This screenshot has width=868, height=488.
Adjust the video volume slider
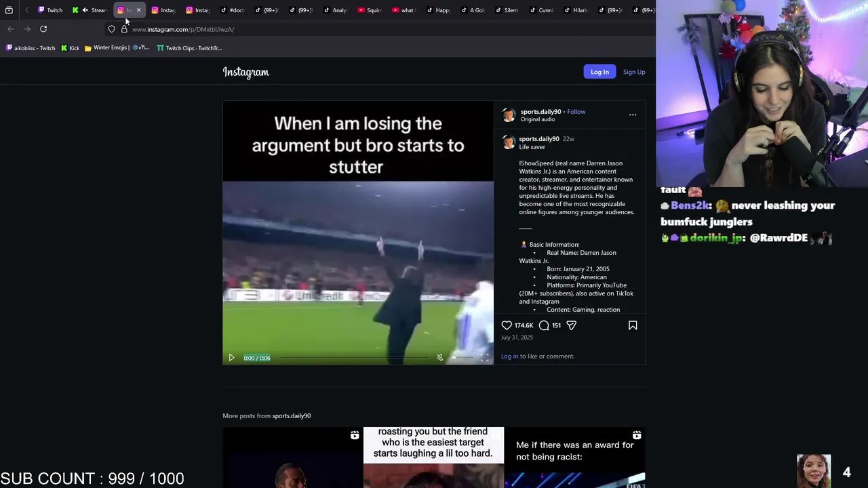click(x=462, y=358)
